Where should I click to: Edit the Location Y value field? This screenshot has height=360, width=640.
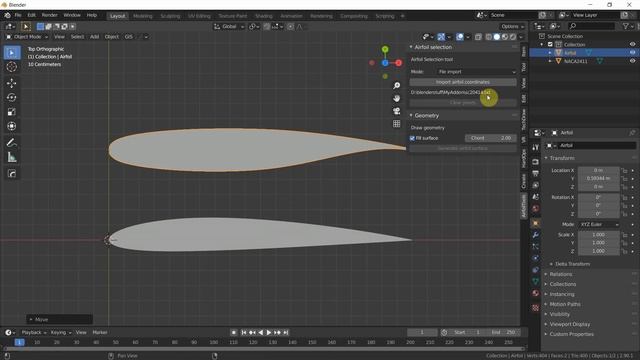click(x=599, y=179)
